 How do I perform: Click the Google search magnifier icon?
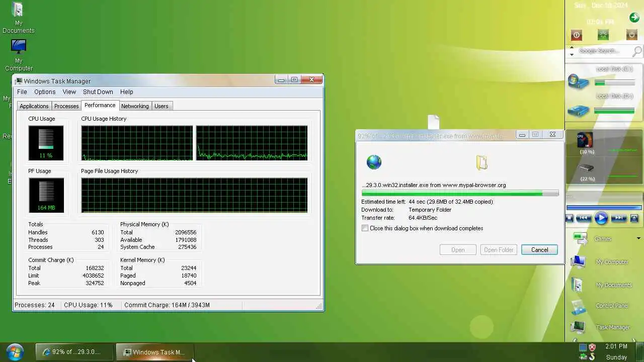click(x=637, y=51)
